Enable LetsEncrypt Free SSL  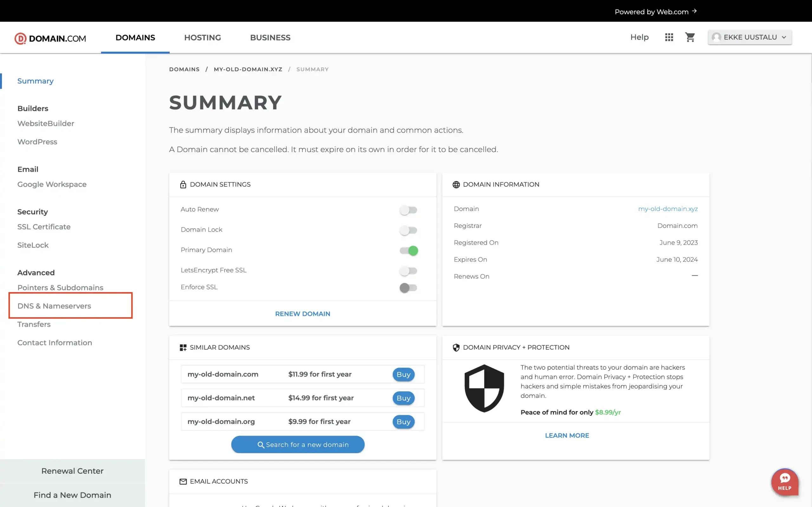coord(409,271)
